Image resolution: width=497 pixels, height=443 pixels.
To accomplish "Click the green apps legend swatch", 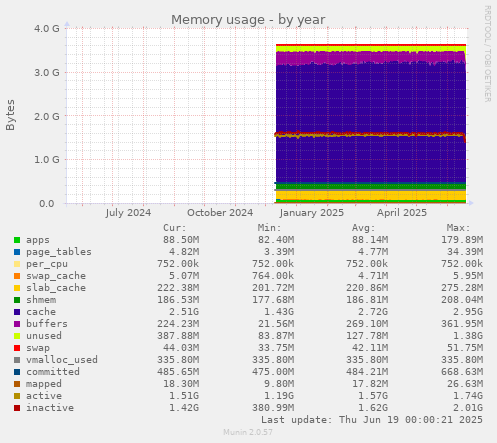I will pos(17,240).
